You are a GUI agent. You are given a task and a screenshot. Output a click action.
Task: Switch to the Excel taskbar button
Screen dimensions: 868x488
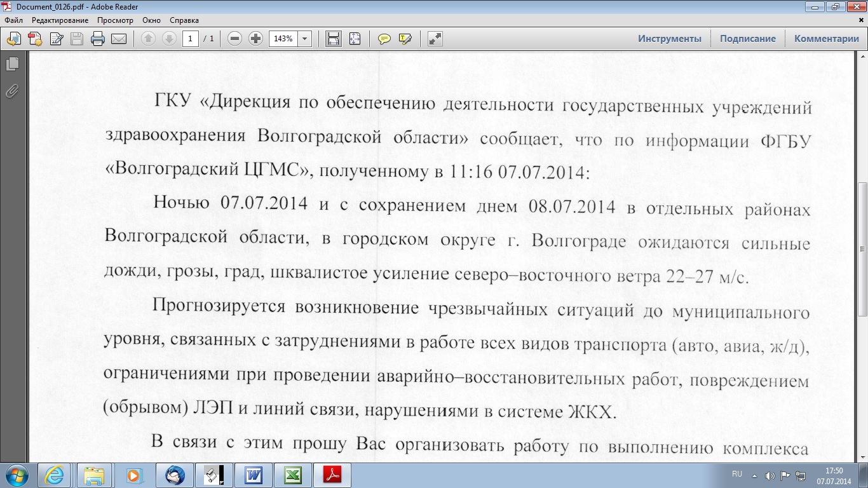[293, 475]
